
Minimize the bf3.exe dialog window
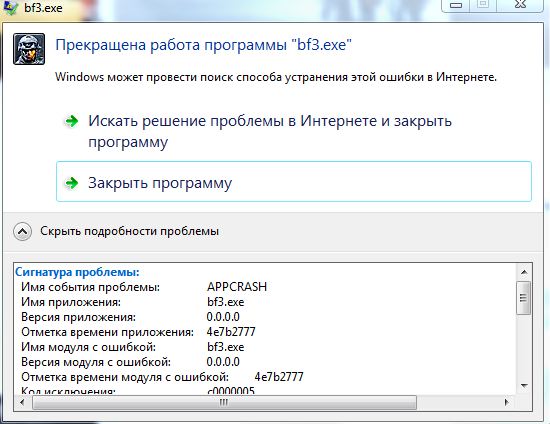[456, 5]
